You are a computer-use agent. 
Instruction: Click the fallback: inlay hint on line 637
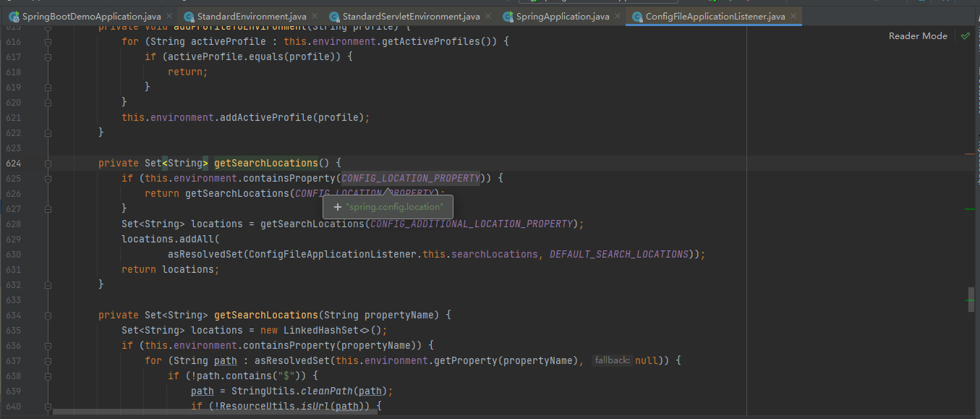[612, 360]
